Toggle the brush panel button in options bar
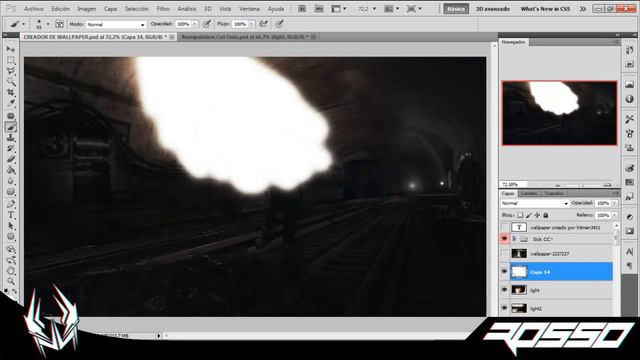Viewport: 640px width, 360px height. click(x=60, y=24)
